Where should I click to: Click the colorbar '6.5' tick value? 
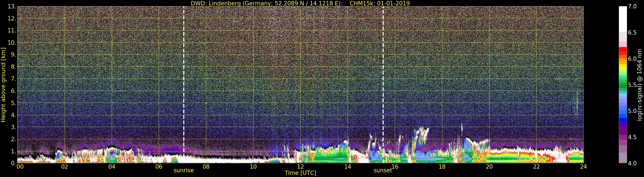point(632,33)
